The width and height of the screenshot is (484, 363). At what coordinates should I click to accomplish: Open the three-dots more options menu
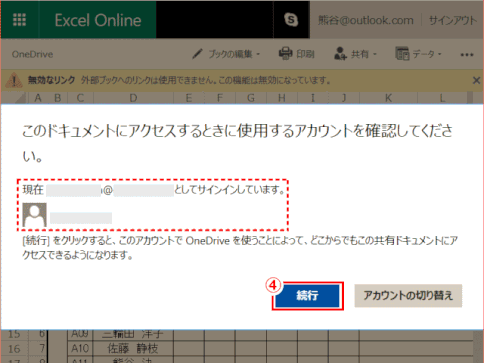tap(467, 55)
